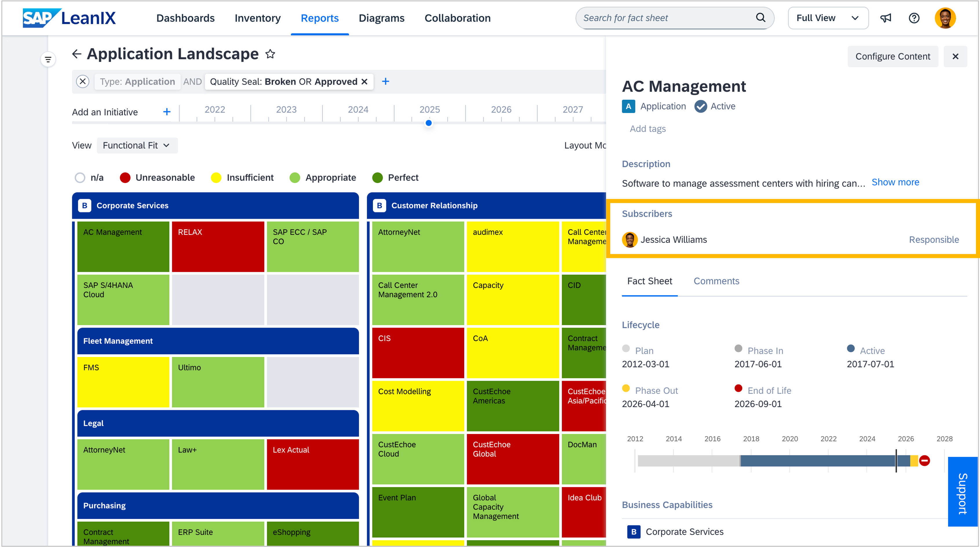The image size is (980, 547).
Task: Select the red RELAX tile
Action: 218,247
